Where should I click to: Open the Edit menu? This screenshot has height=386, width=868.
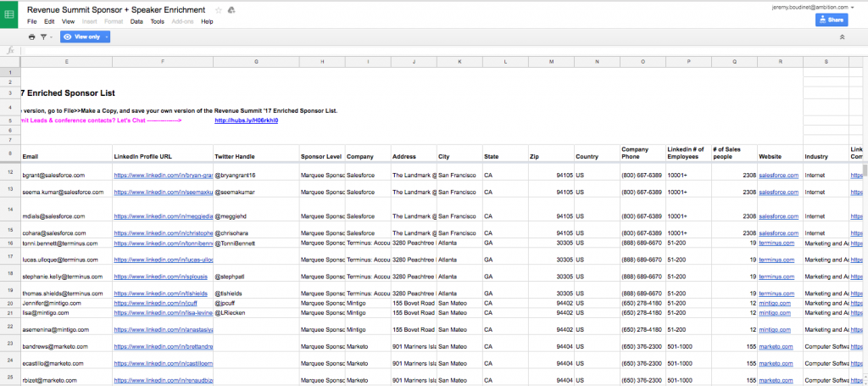pyautogui.click(x=49, y=21)
